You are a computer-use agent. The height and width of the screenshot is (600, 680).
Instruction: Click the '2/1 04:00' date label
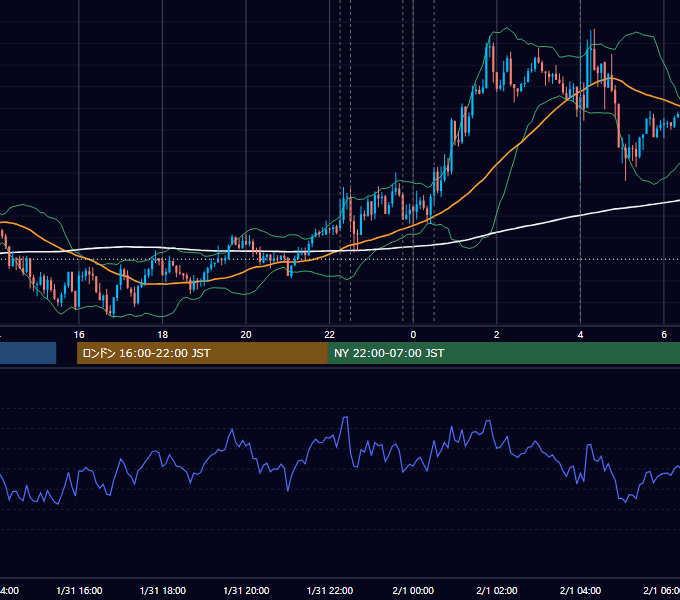coord(580,590)
